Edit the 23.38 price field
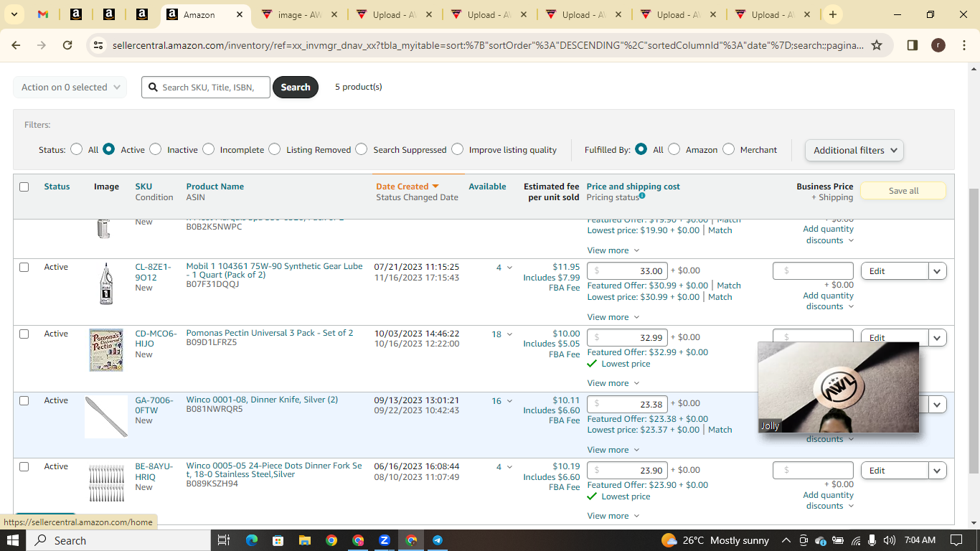This screenshot has width=980, height=551. [628, 403]
